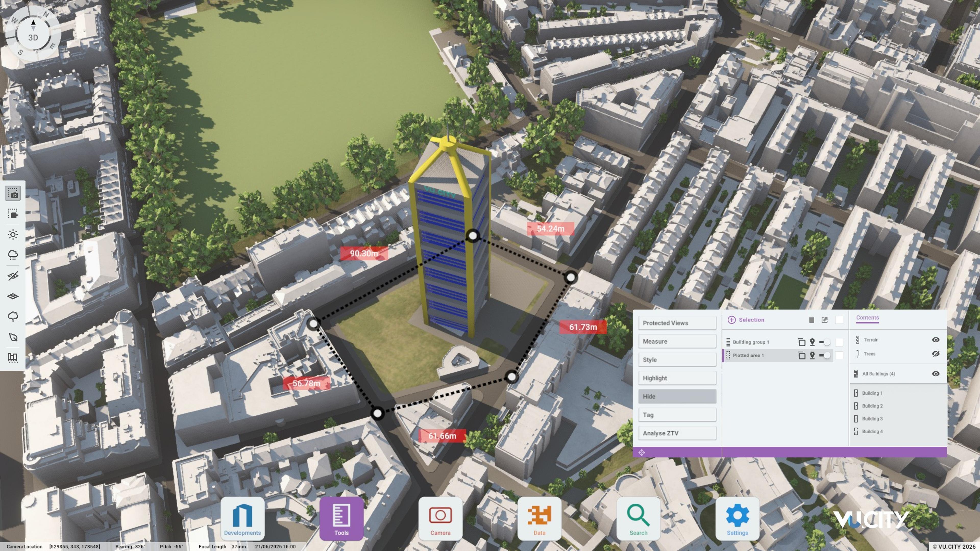Click the ground tile layer icon
This screenshot has height=551, width=980.
click(13, 296)
